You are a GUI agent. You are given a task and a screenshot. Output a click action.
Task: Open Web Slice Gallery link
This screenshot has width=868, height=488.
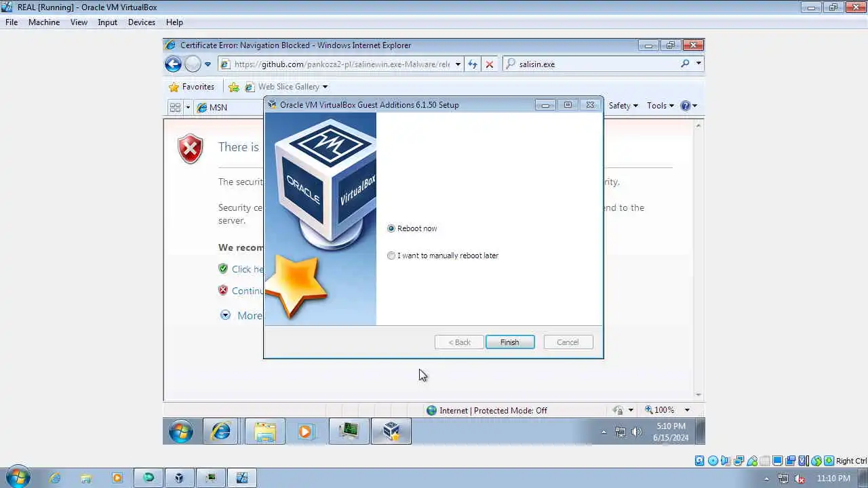pyautogui.click(x=286, y=87)
